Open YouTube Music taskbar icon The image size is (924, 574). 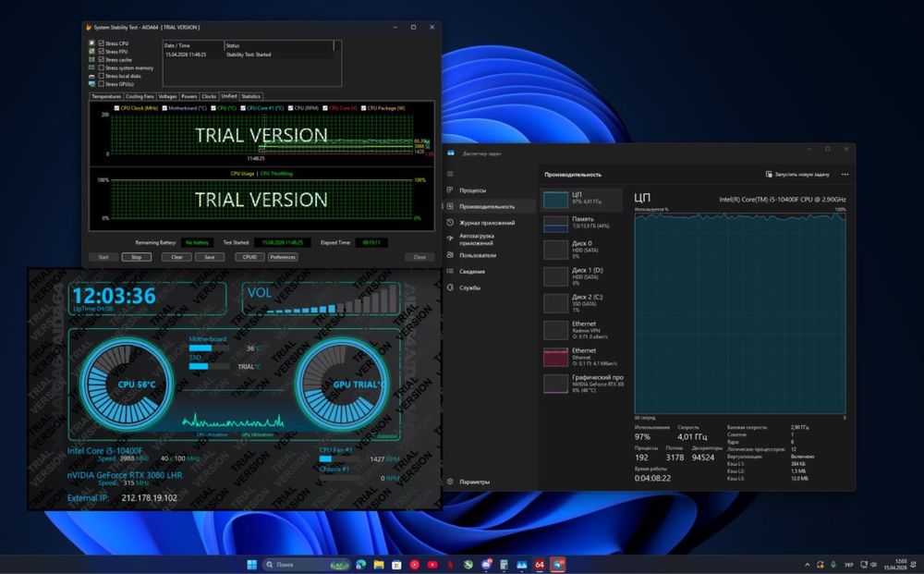(414, 565)
